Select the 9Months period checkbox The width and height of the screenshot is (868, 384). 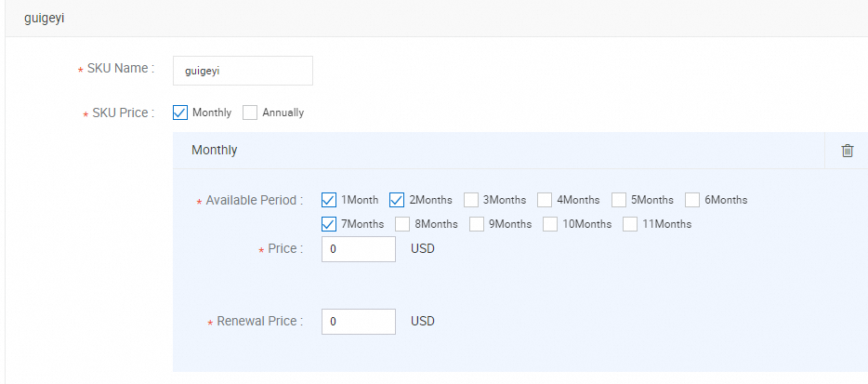click(x=477, y=224)
